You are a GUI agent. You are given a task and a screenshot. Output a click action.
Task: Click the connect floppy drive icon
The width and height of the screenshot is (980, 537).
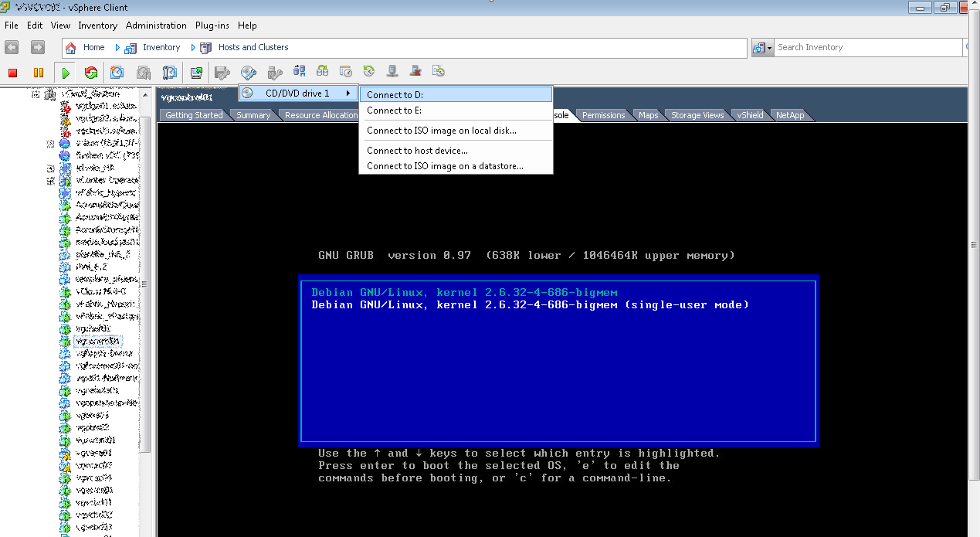(x=222, y=73)
